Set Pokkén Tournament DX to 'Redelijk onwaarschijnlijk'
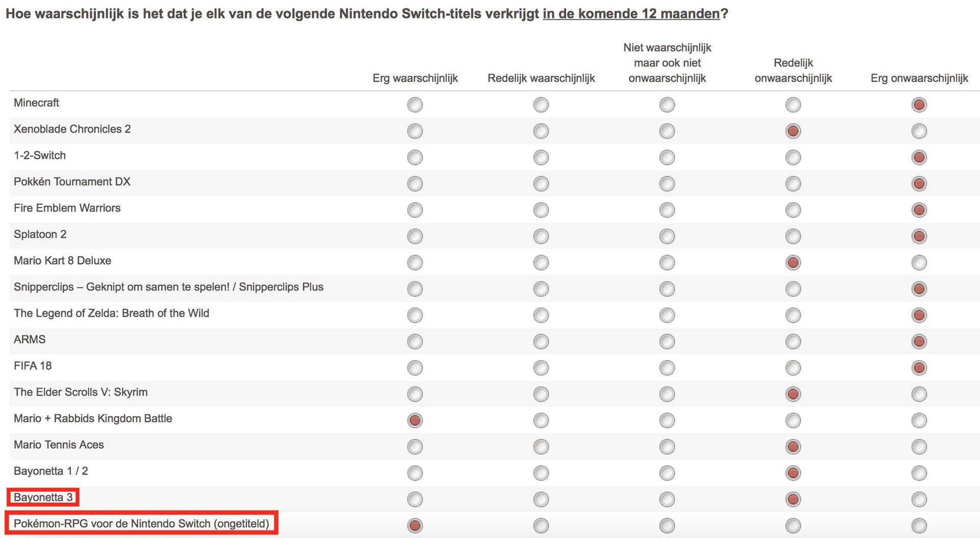 793,184
